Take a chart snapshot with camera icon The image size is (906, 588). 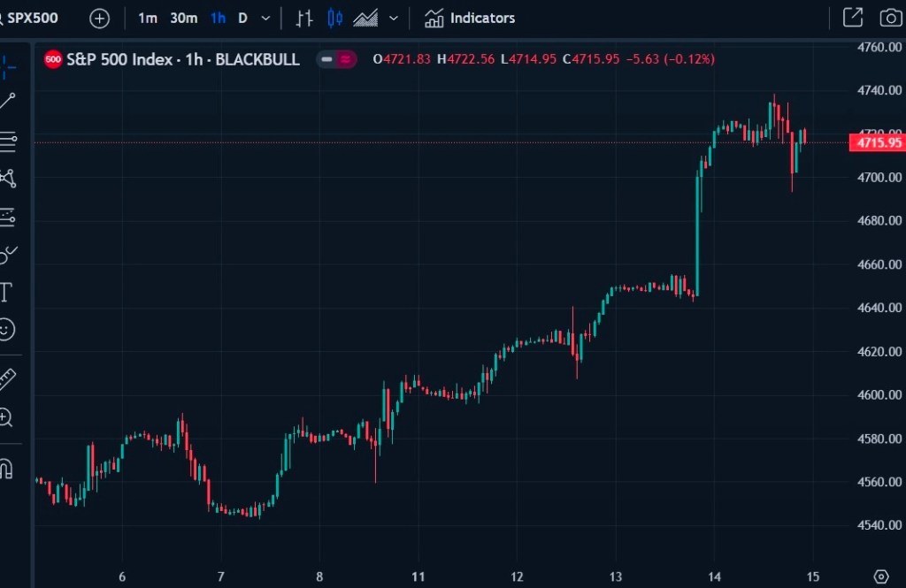pos(890,18)
